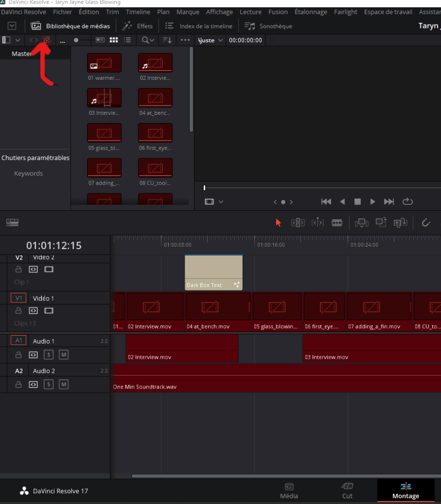Switch media pool to list view
This screenshot has width=441, height=504.
pos(127,40)
